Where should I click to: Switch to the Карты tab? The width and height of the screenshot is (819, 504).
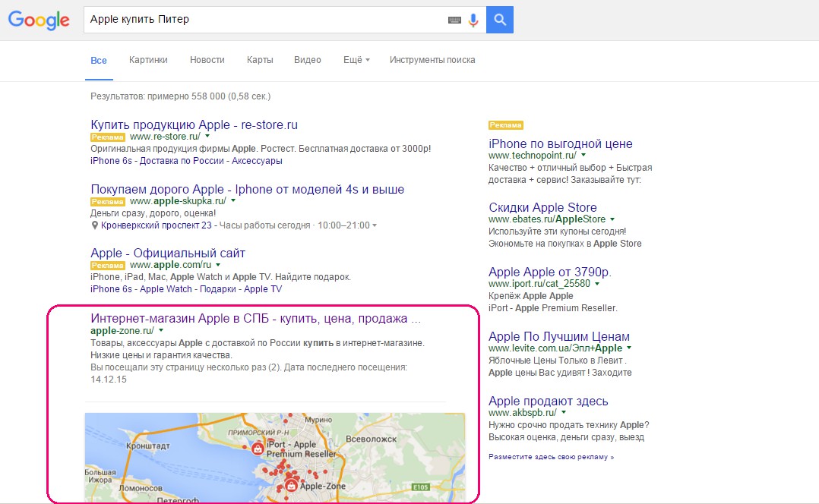pos(260,60)
